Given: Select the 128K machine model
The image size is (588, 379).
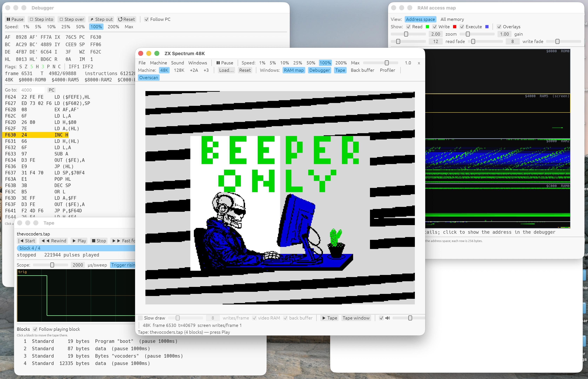Looking at the screenshot, I should [179, 70].
